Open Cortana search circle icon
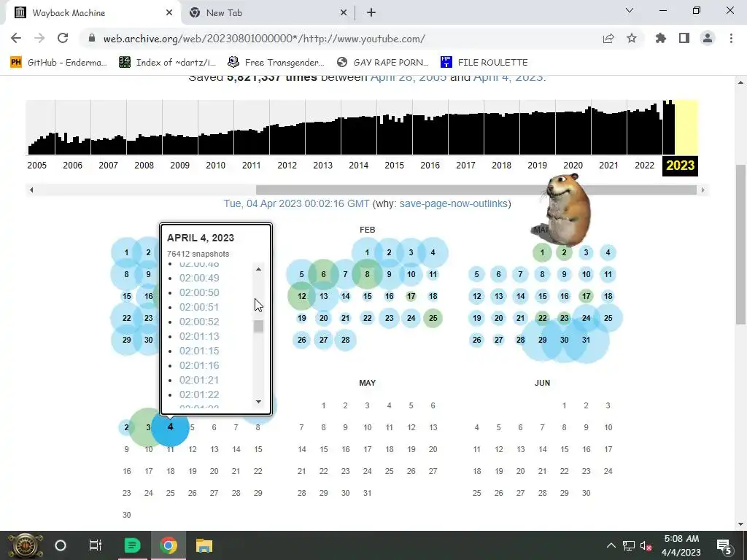747x560 pixels. pyautogui.click(x=61, y=545)
